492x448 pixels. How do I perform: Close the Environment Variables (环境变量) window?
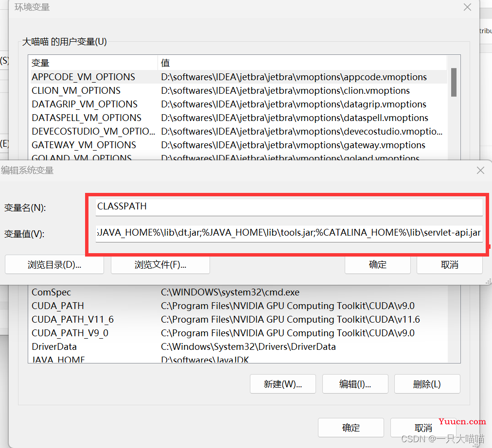click(x=467, y=7)
